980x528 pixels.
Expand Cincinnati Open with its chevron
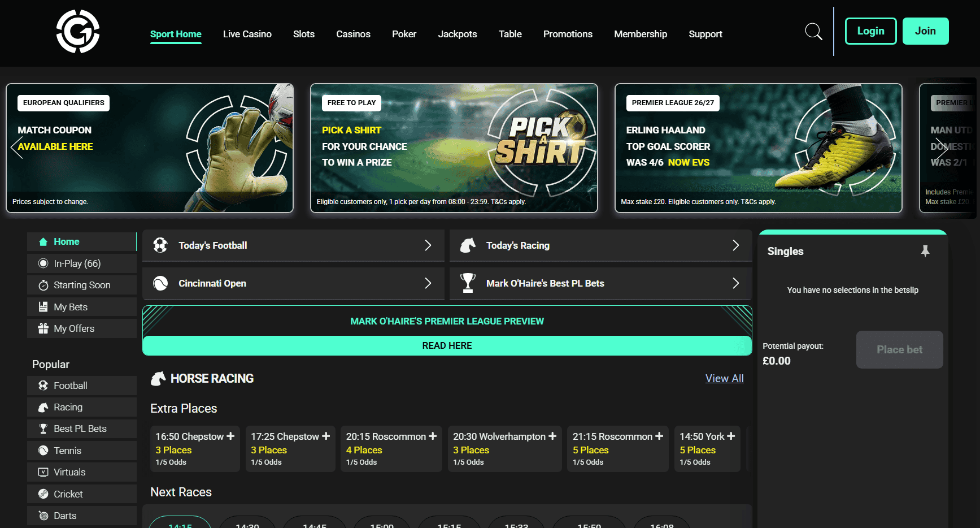tap(428, 283)
